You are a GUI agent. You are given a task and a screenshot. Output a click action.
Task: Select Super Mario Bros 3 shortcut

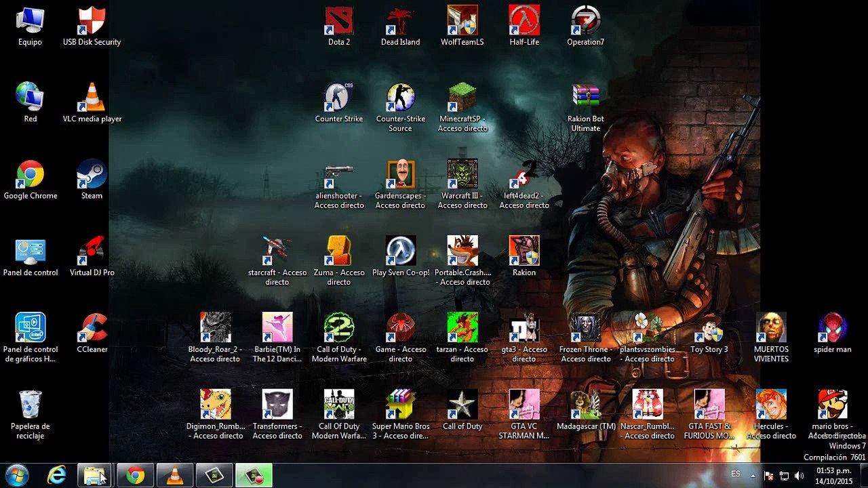(x=401, y=415)
